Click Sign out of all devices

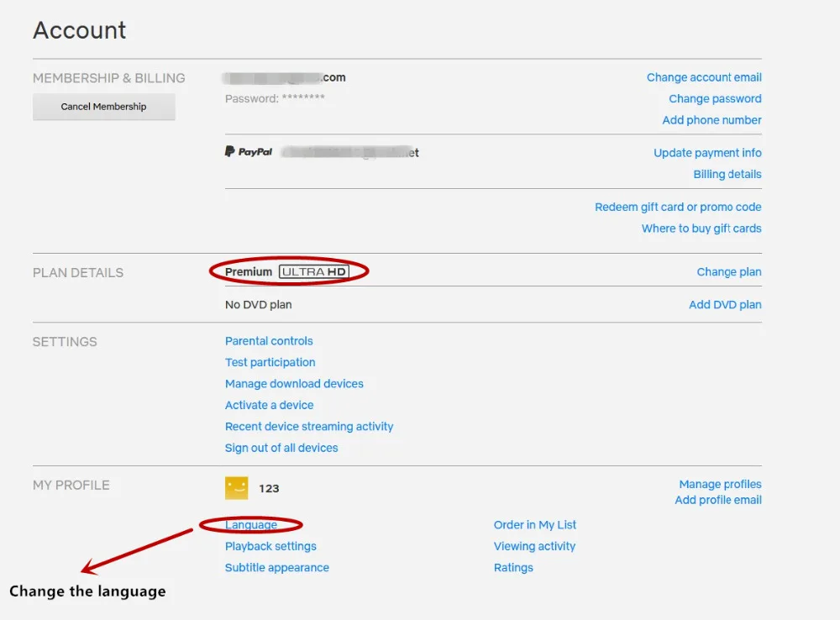[281, 449]
